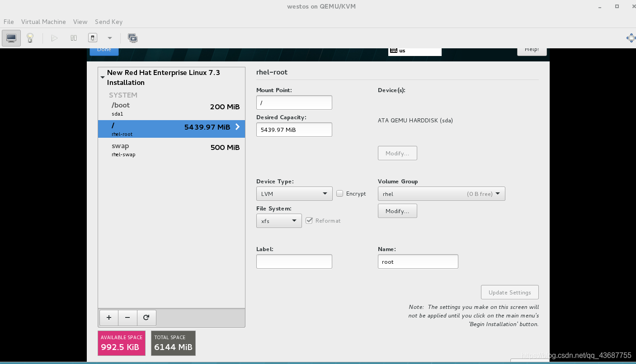Image resolution: width=636 pixels, height=364 pixels.
Task: Open the Device Type LVM dropdown
Action: point(294,194)
